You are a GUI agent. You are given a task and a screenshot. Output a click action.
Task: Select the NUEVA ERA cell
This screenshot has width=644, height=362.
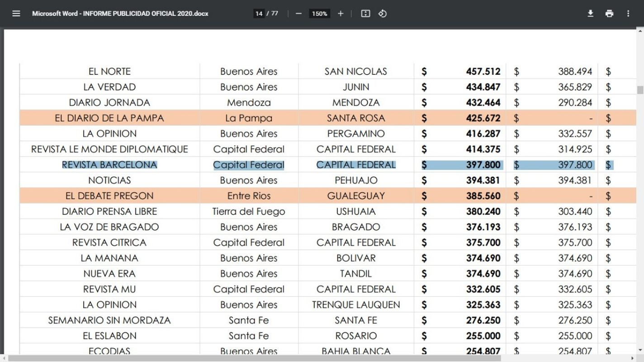(x=109, y=274)
